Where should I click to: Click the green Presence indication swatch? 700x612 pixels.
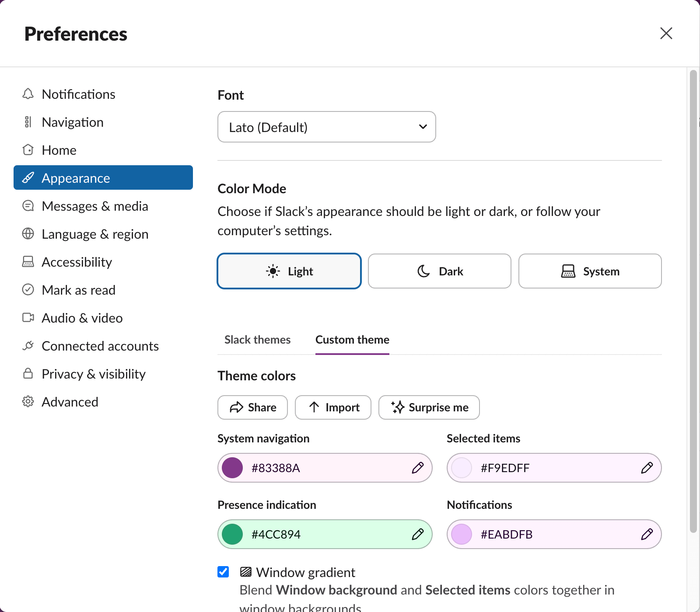[x=232, y=534]
